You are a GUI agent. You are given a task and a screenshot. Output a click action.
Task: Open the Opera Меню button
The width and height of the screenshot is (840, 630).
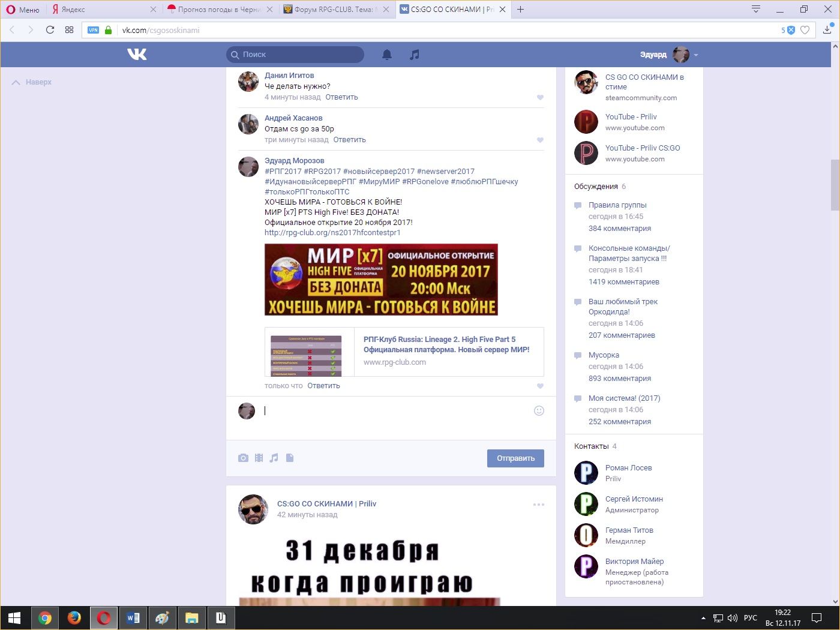(23, 9)
